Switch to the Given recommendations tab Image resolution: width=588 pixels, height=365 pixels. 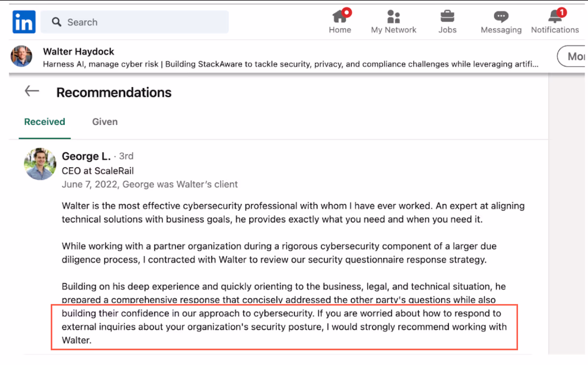click(x=104, y=121)
